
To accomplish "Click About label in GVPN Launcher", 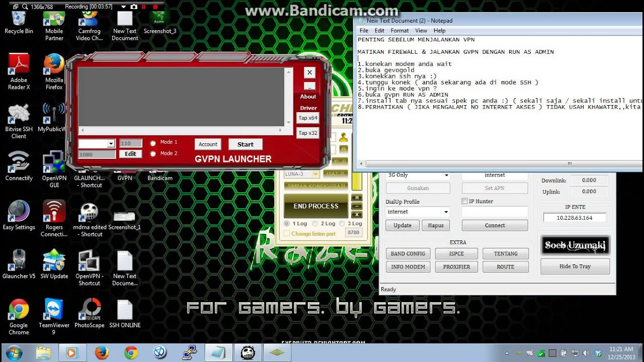I will [x=308, y=97].
